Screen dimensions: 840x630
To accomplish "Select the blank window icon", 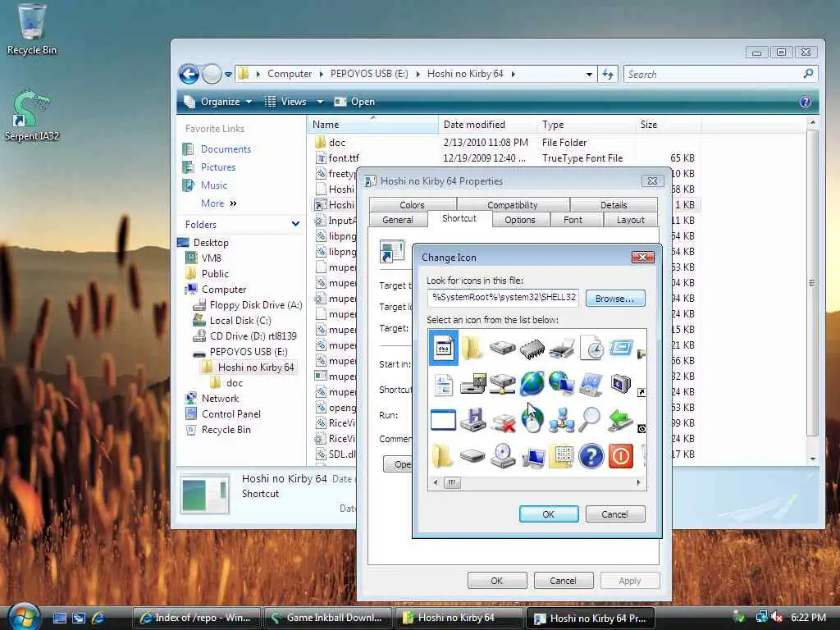I will pyautogui.click(x=443, y=420).
